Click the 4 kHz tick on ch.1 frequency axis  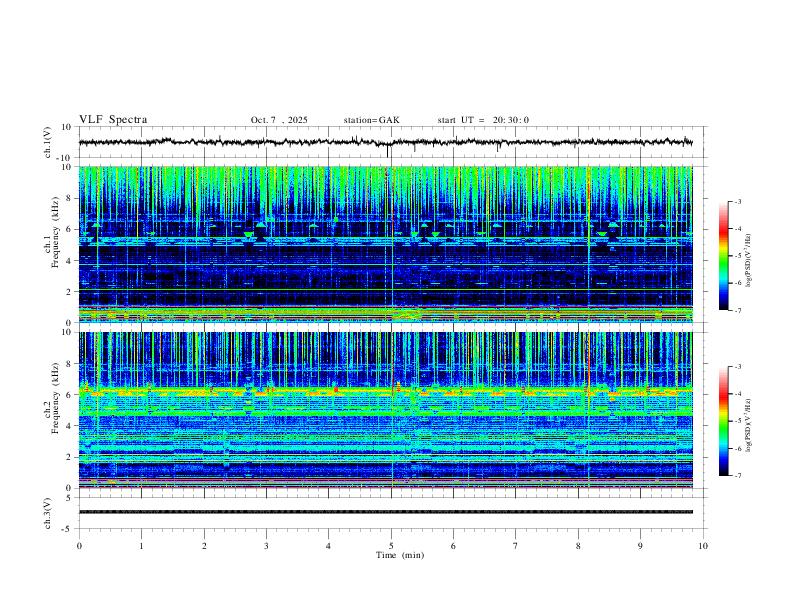click(x=70, y=261)
